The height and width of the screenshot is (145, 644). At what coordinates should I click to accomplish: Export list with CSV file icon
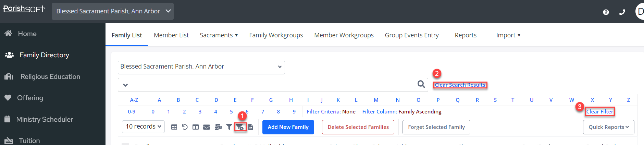click(x=251, y=127)
